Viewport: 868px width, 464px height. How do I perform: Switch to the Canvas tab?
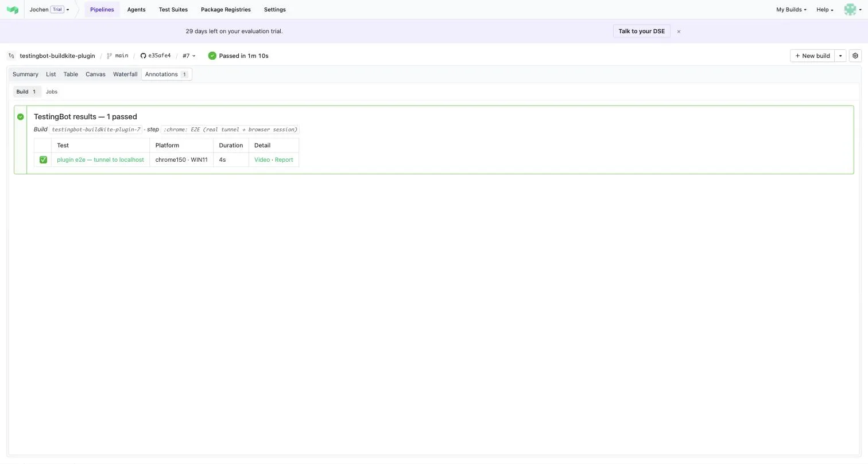click(x=95, y=75)
